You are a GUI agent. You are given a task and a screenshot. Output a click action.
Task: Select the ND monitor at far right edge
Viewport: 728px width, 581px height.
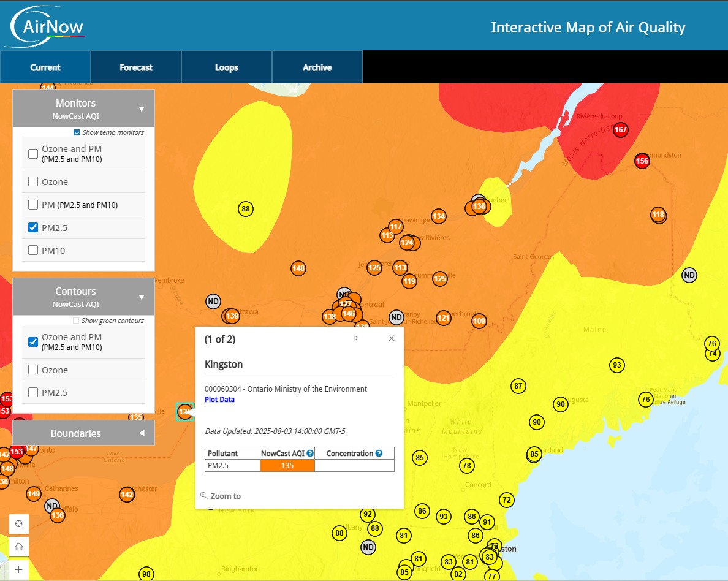tap(689, 275)
